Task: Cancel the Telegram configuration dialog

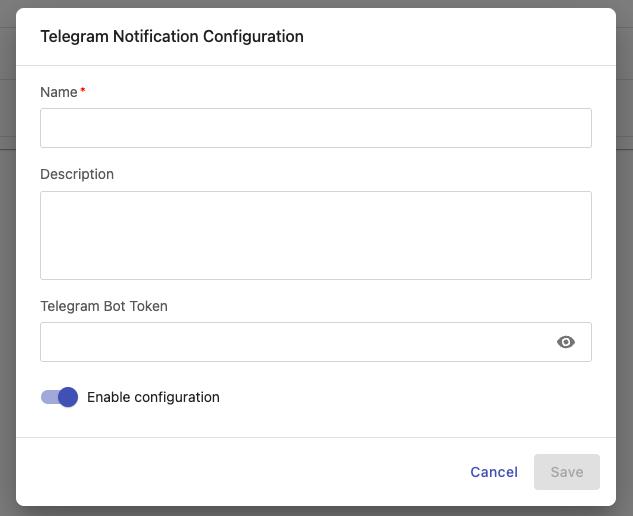Action: pyautogui.click(x=494, y=472)
